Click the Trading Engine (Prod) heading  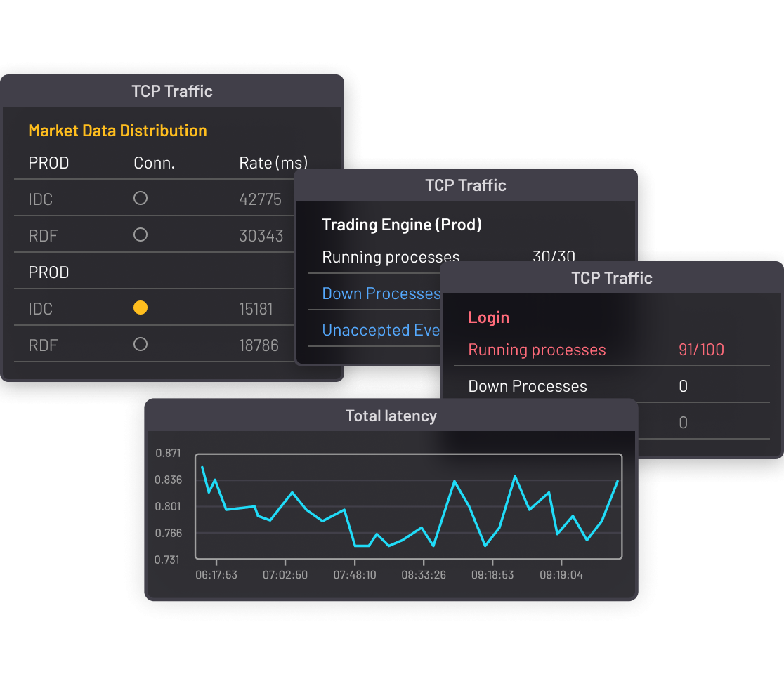point(402,225)
